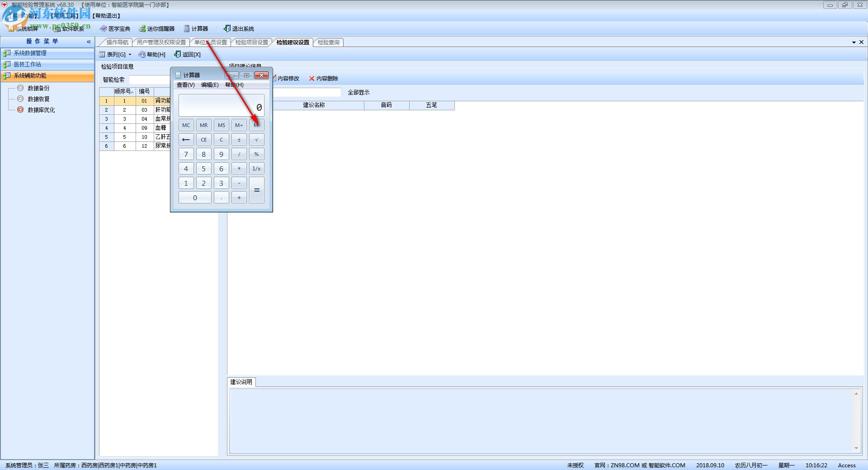The image size is (868, 470).
Task: Click the 建议说明 text area
Action: click(x=542, y=420)
